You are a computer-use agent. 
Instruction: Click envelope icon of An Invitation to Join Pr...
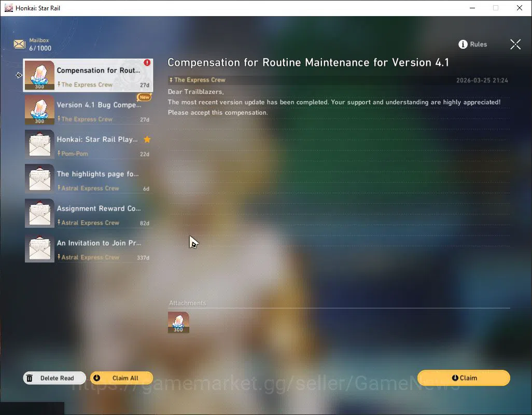click(39, 248)
